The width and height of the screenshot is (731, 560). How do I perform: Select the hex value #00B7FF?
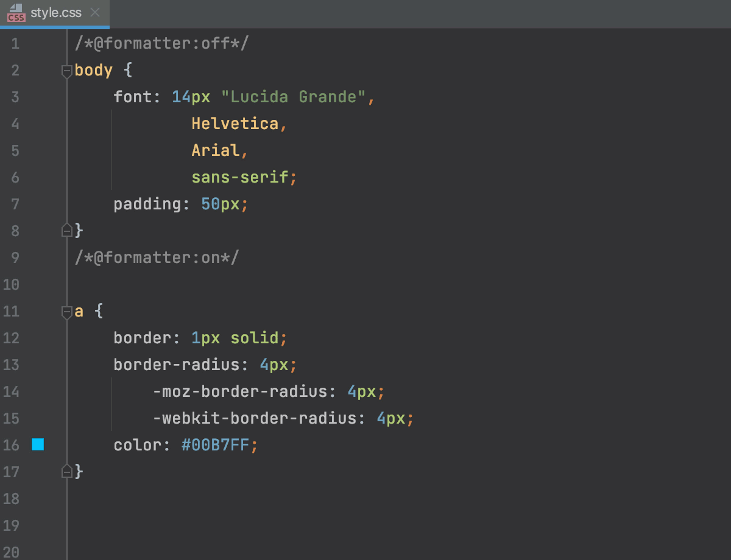[x=216, y=445]
